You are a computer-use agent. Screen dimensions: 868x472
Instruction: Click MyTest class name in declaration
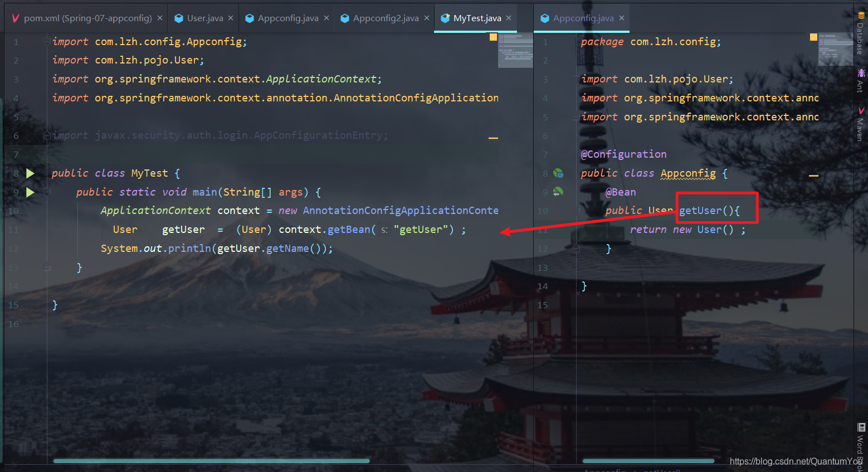pyautogui.click(x=149, y=173)
